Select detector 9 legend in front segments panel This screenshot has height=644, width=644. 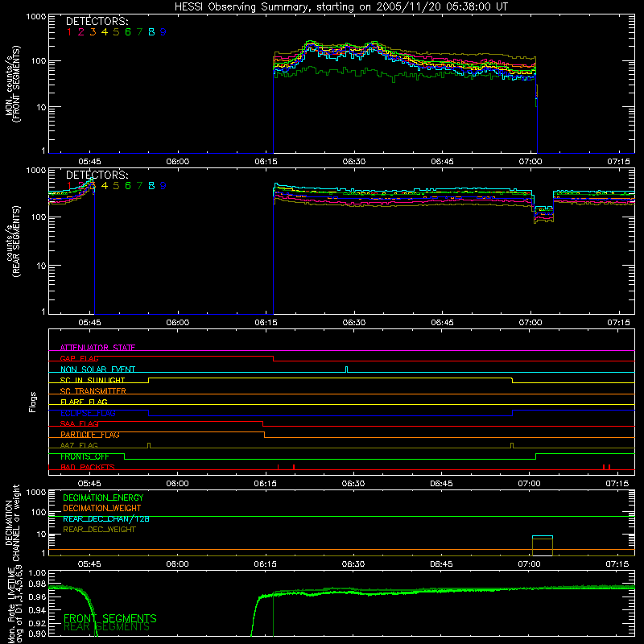point(163,32)
